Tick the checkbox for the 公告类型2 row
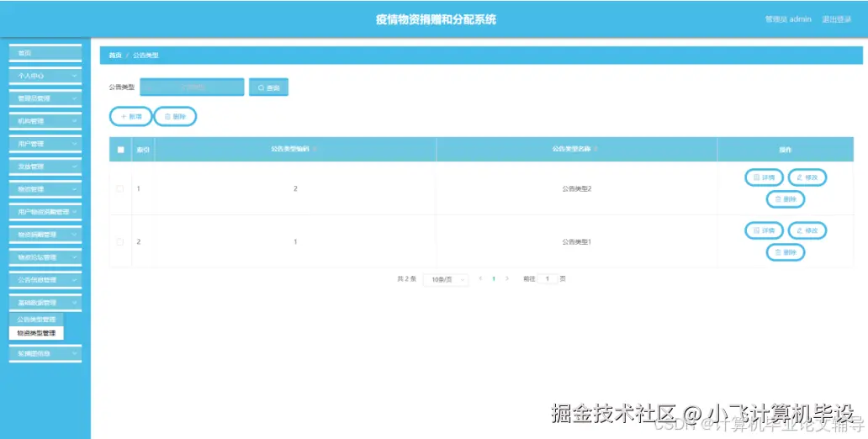Viewport: 868px width, 439px height. 120,188
